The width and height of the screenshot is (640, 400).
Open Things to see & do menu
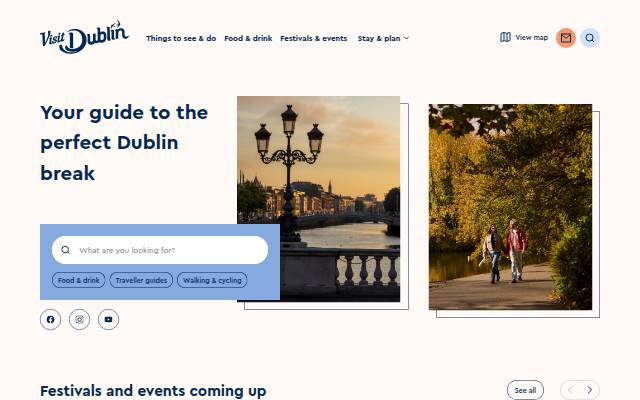tap(181, 38)
